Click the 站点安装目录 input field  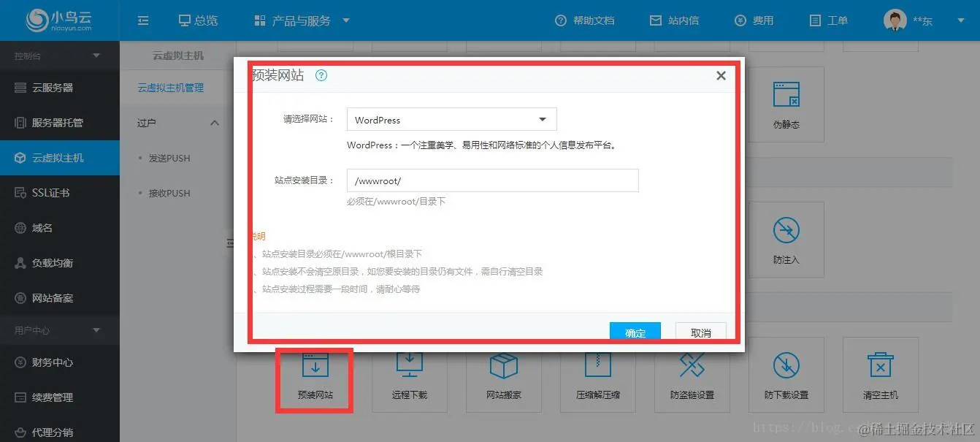pyautogui.click(x=493, y=180)
